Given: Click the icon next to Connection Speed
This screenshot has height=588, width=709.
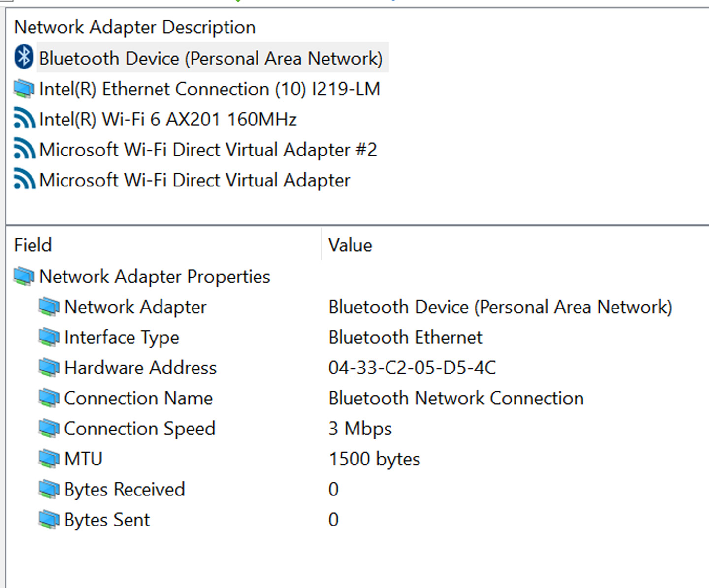Looking at the screenshot, I should [x=49, y=429].
